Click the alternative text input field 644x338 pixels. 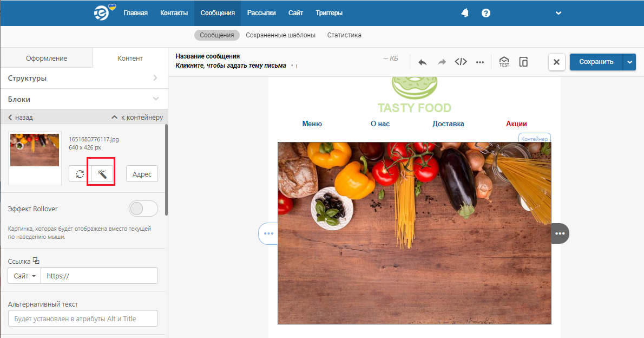pyautogui.click(x=83, y=318)
